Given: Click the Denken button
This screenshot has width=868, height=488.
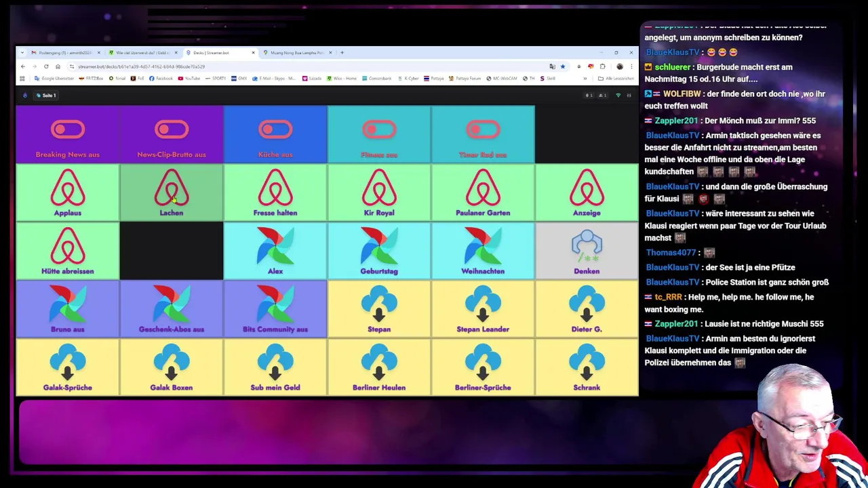Looking at the screenshot, I should 587,251.
